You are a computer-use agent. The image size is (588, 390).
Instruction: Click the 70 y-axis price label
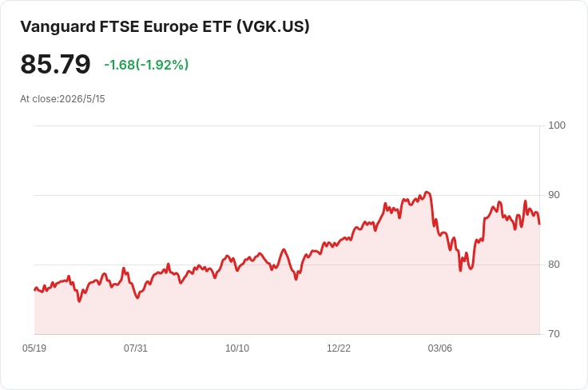pyautogui.click(x=554, y=334)
